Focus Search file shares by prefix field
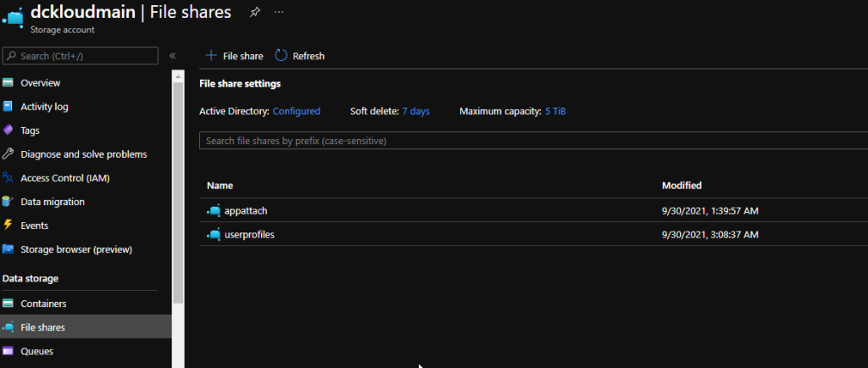868x368 pixels. (534, 141)
